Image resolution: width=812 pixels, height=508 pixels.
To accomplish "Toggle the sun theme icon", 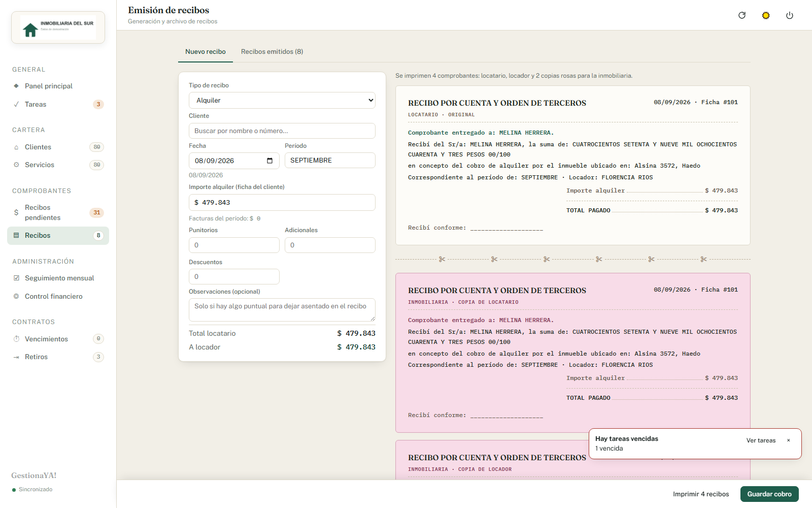I will pos(766,15).
